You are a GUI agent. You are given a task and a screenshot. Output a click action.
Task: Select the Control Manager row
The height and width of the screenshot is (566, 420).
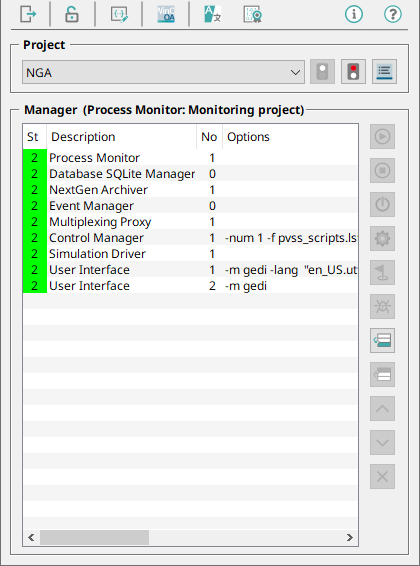click(190, 238)
